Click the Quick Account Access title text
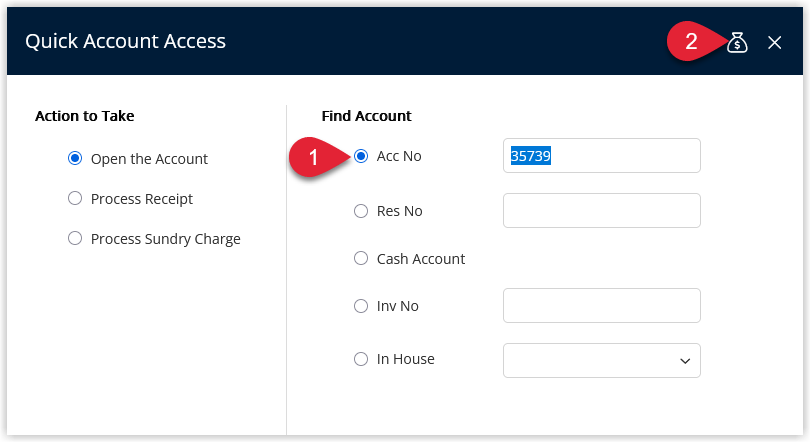 [126, 41]
